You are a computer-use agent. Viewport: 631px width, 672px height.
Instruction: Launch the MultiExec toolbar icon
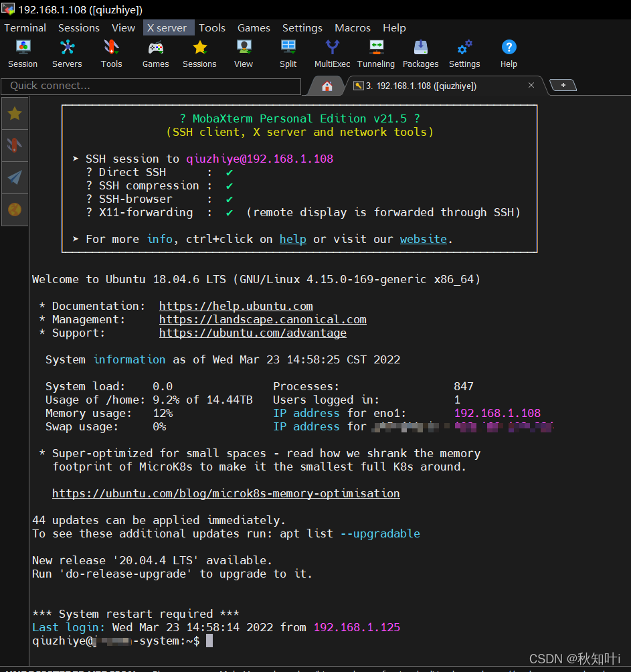tap(332, 54)
